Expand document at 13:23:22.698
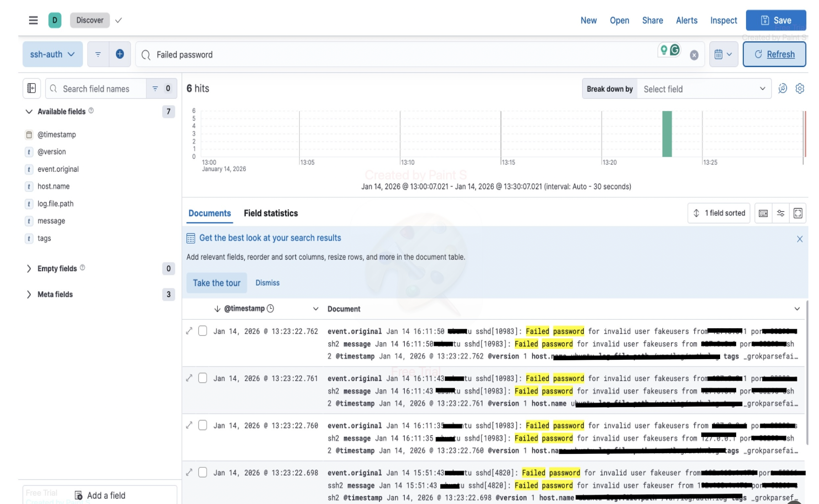The width and height of the screenshot is (819, 504). (x=189, y=473)
